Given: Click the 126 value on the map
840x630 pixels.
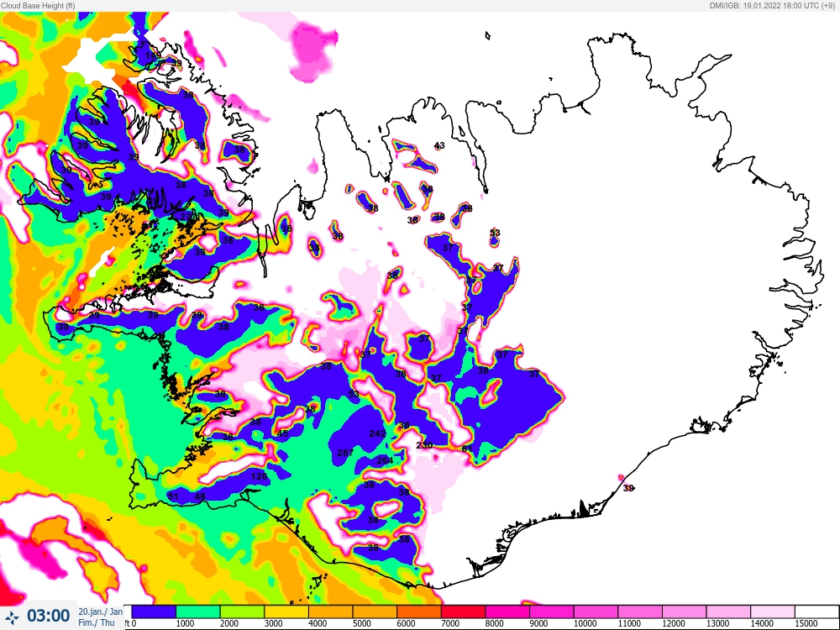Looking at the screenshot, I should click(x=259, y=476).
